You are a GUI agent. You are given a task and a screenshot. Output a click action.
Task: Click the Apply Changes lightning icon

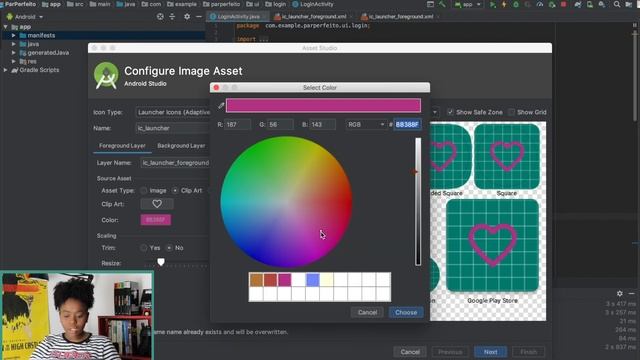tap(504, 4)
